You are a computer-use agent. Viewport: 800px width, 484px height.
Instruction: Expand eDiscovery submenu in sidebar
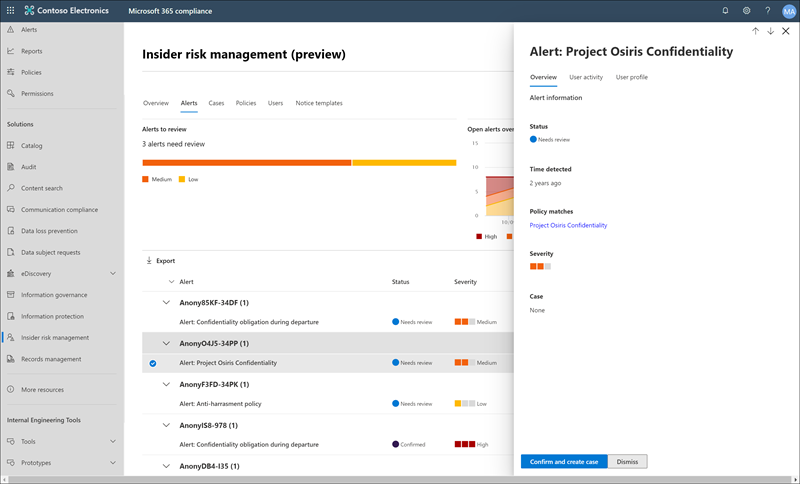(x=112, y=273)
